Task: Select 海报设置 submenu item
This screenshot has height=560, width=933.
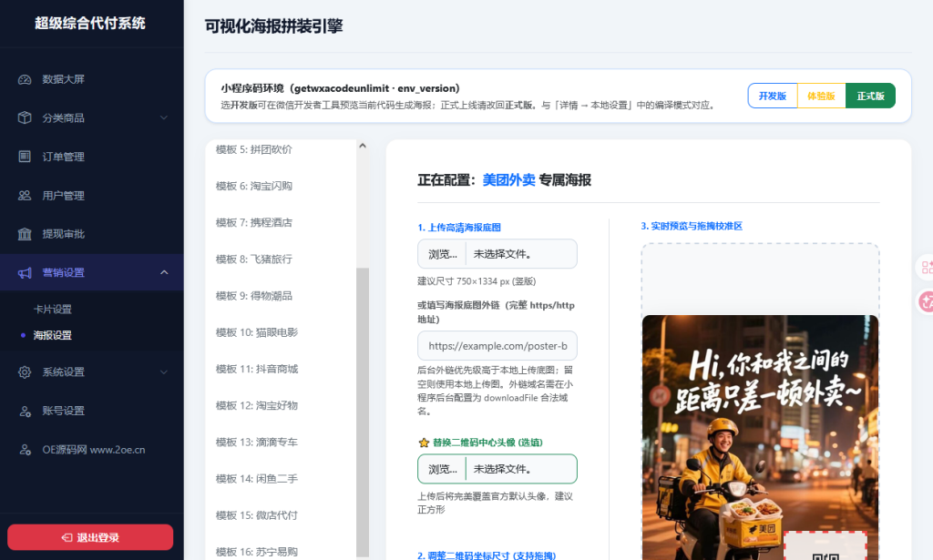Action: [52, 335]
